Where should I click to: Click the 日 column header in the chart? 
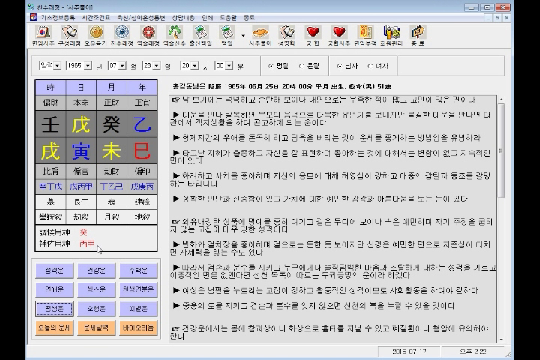pyautogui.click(x=81, y=88)
